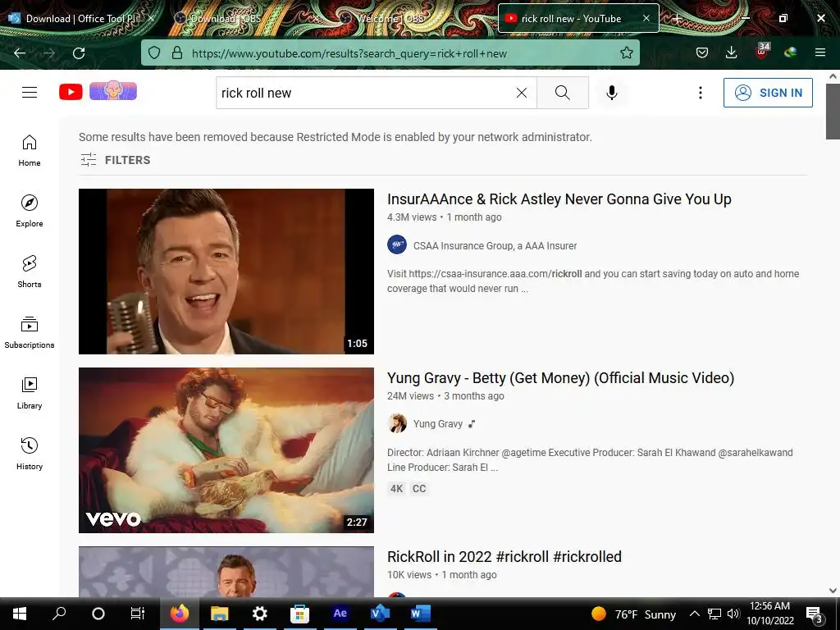
Task: Open the Windows Start menu
Action: (x=20, y=614)
